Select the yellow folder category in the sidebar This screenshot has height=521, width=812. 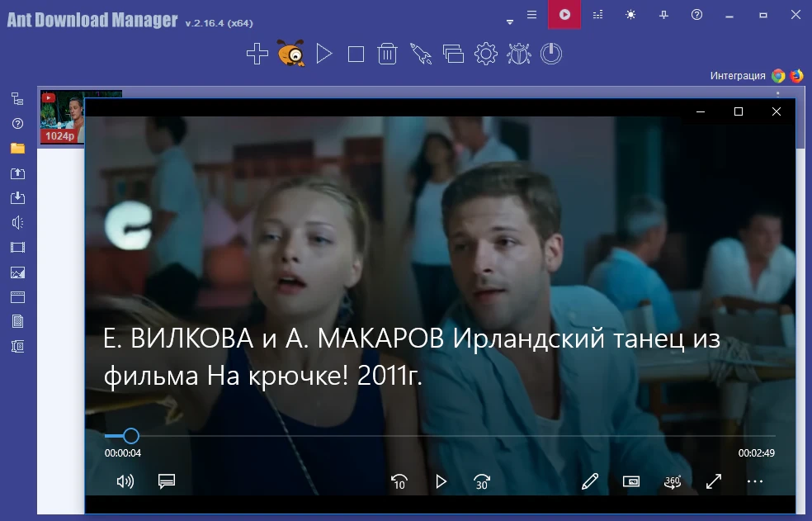[17, 149]
